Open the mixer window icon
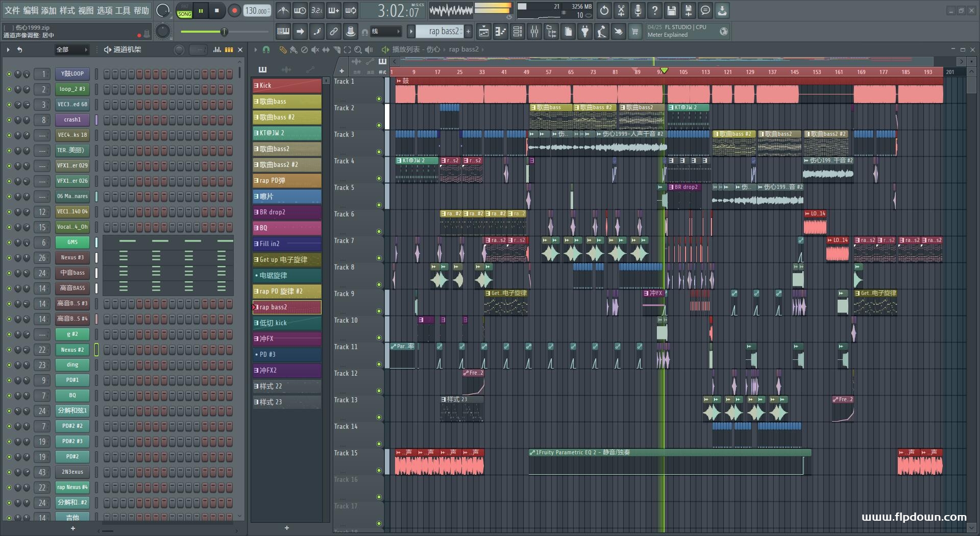This screenshot has height=536, width=980. (534, 32)
